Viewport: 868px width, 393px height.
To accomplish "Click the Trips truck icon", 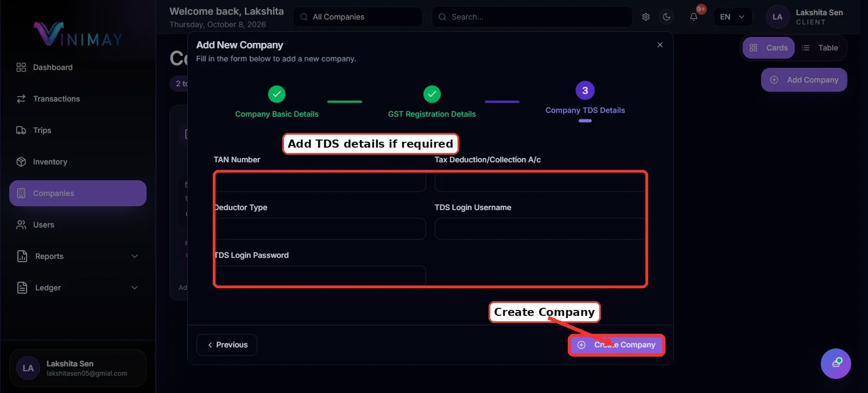I will (x=21, y=130).
